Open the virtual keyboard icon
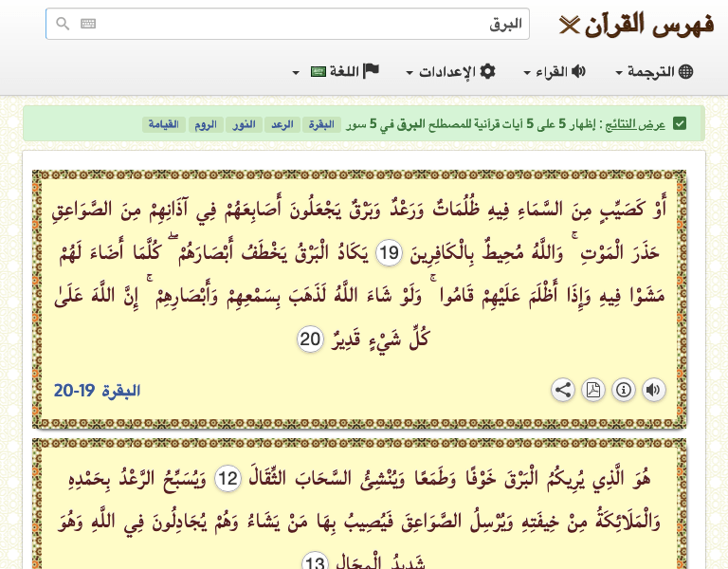Viewport: 728px width, 569px height. pos(88,23)
